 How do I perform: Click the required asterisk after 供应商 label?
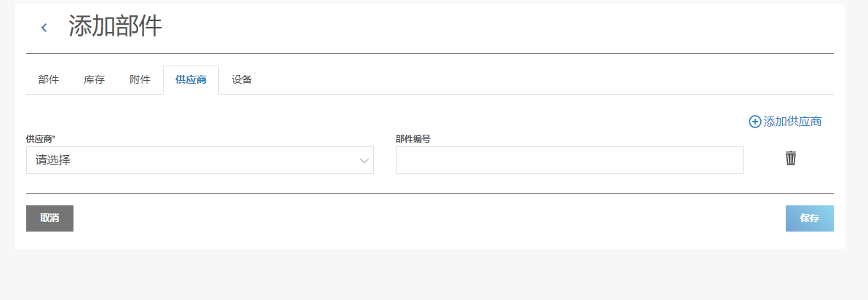click(x=55, y=138)
